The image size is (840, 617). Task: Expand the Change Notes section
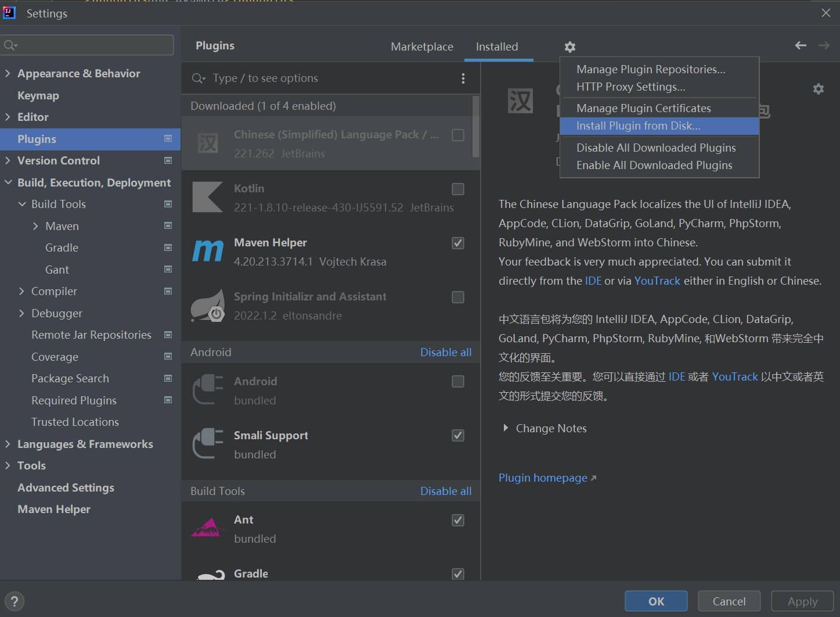point(506,428)
